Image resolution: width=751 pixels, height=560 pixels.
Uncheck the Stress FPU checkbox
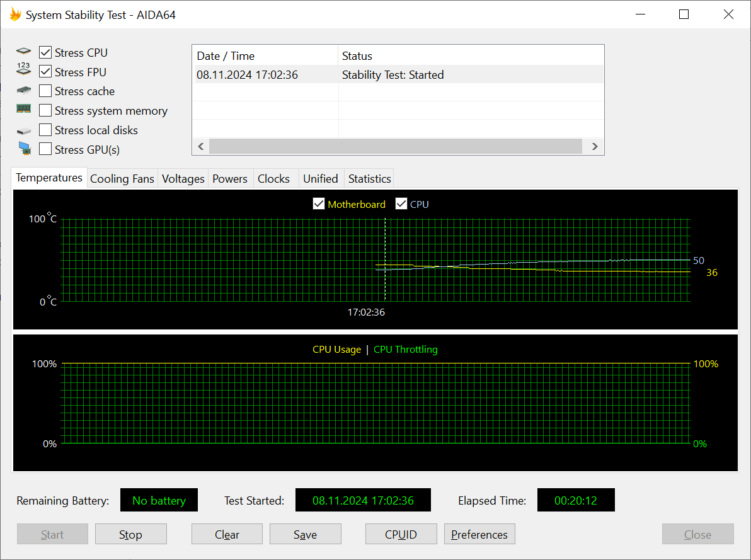tap(45, 71)
